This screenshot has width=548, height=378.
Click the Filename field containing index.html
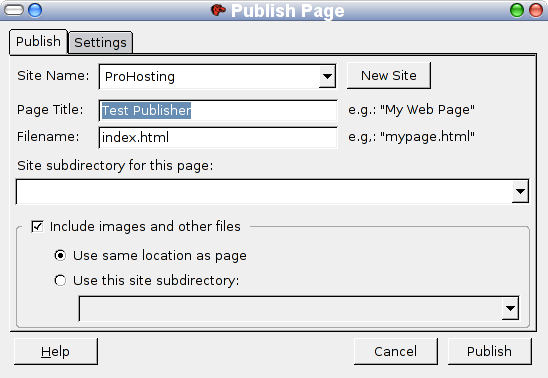(x=218, y=137)
